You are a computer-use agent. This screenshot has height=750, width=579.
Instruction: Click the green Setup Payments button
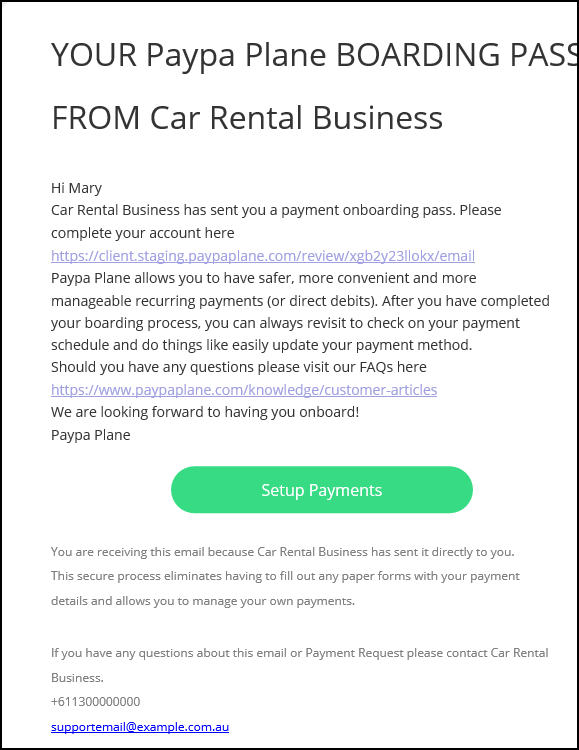click(x=322, y=490)
